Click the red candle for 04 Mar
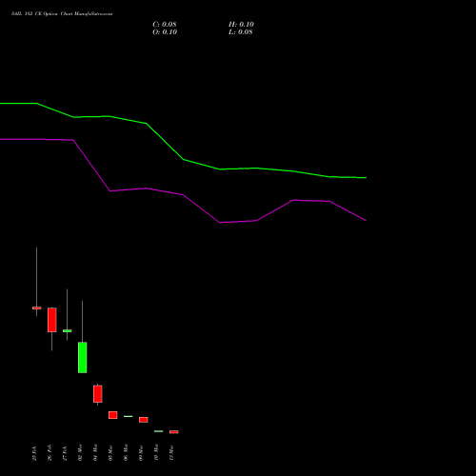476x476 pixels. [x=98, y=394]
